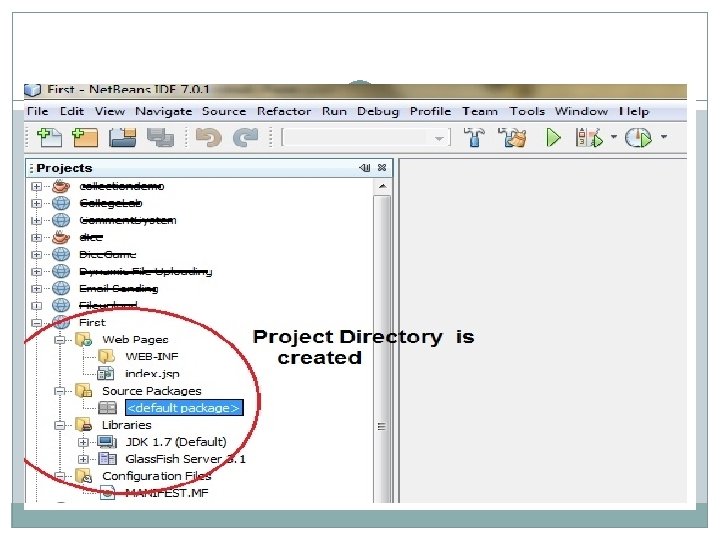Open the File menu
720x540 pixels.
point(38,111)
